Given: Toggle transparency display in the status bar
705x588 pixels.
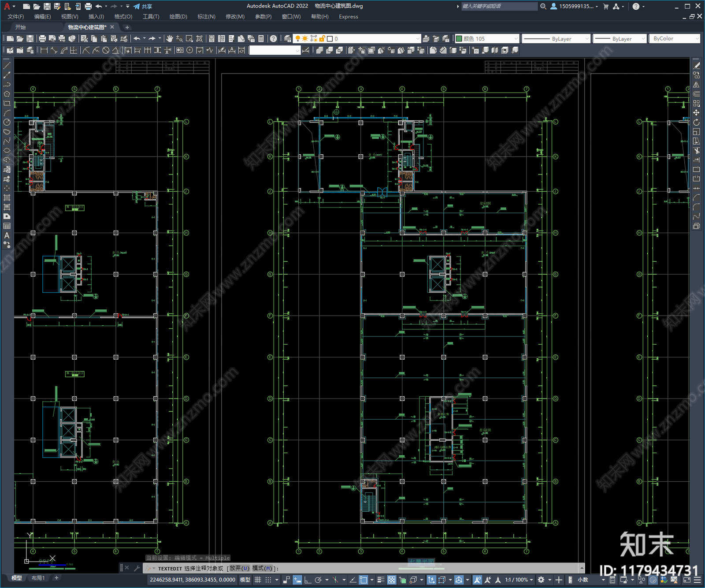Looking at the screenshot, I should click(x=392, y=580).
